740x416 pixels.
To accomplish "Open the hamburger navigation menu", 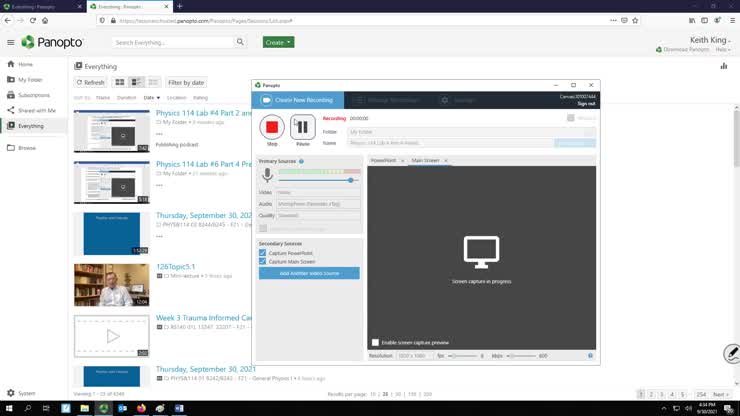I will pos(10,42).
